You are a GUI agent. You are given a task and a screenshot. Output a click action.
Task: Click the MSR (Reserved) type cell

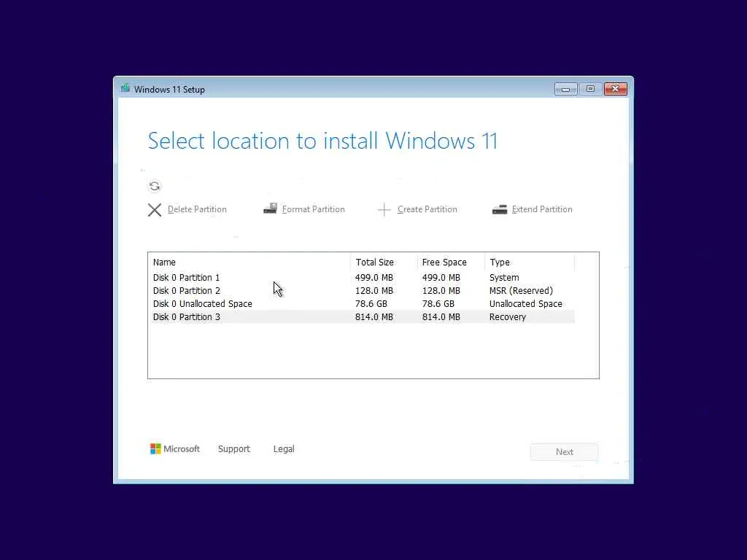click(521, 290)
